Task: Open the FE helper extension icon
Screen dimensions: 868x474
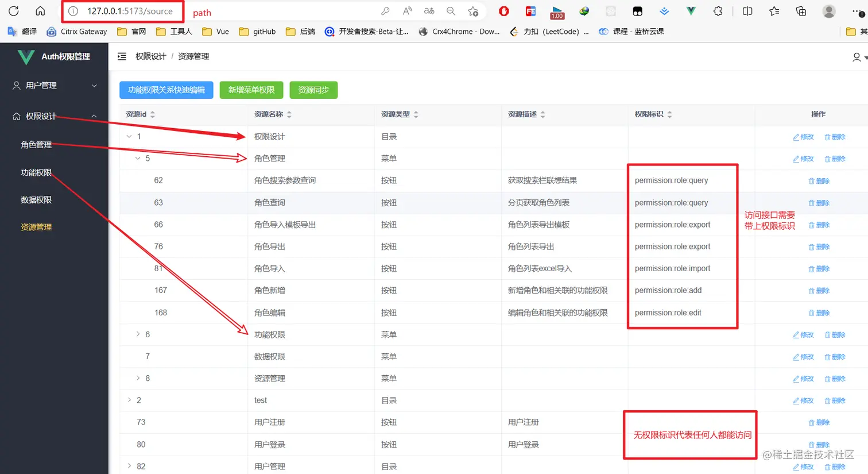Action: click(x=530, y=11)
